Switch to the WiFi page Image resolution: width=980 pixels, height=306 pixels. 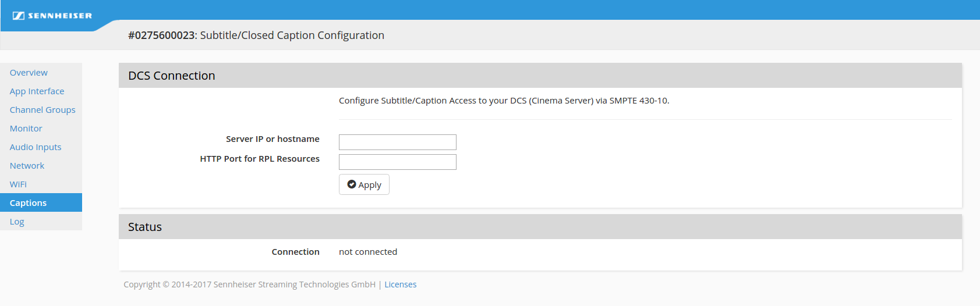coord(18,184)
